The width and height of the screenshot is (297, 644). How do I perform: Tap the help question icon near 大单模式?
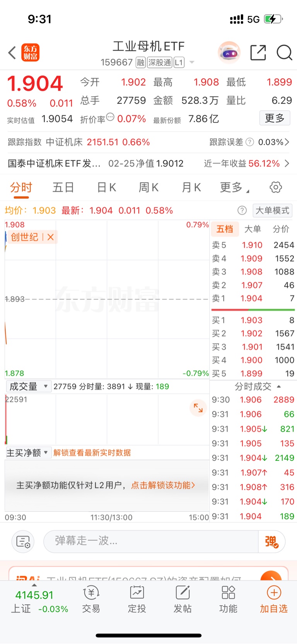pos(242,210)
